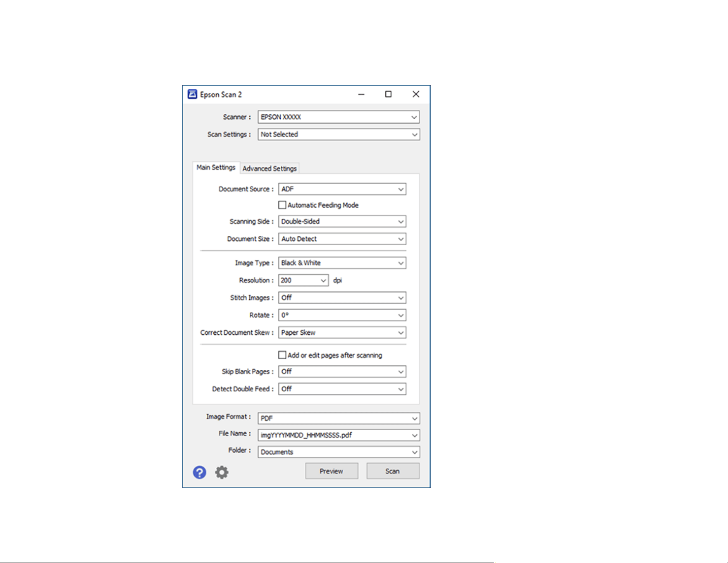This screenshot has width=728, height=563.
Task: Click the Rotate label
Action: [261, 315]
